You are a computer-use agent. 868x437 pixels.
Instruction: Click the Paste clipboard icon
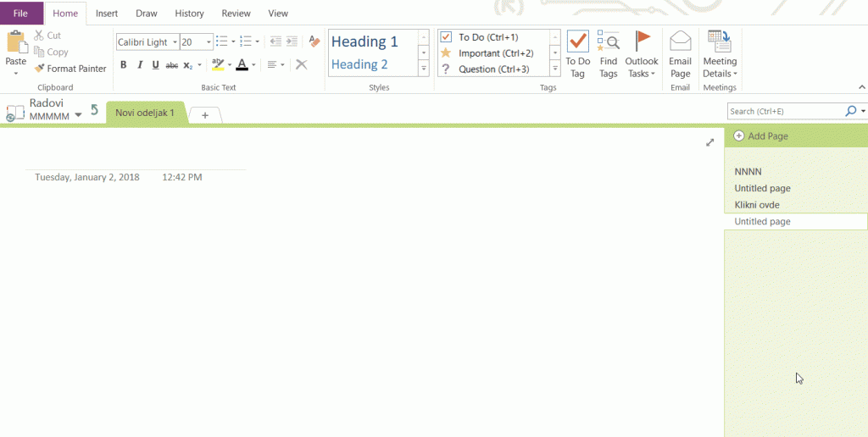pos(15,42)
